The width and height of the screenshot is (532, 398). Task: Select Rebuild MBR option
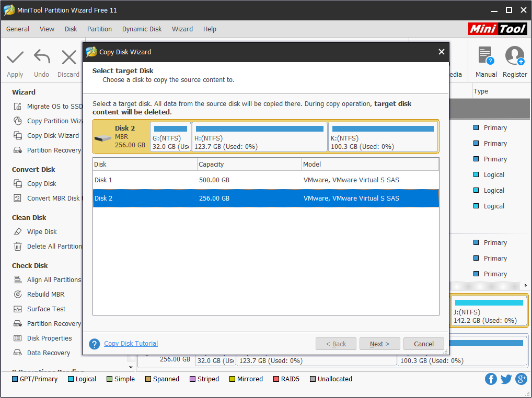pyautogui.click(x=39, y=295)
